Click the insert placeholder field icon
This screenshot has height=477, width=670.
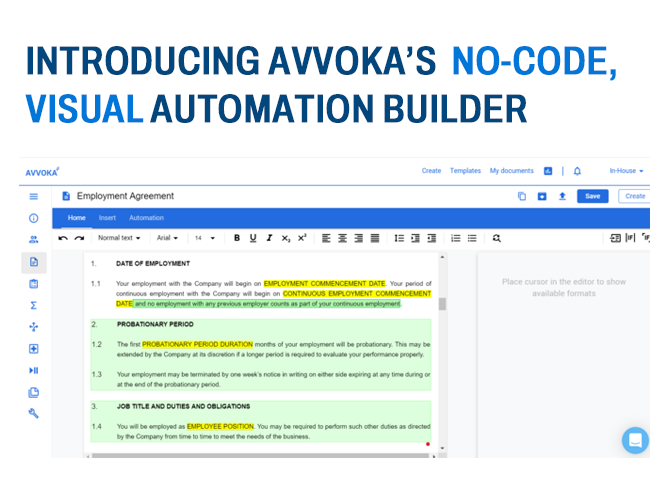pos(615,238)
